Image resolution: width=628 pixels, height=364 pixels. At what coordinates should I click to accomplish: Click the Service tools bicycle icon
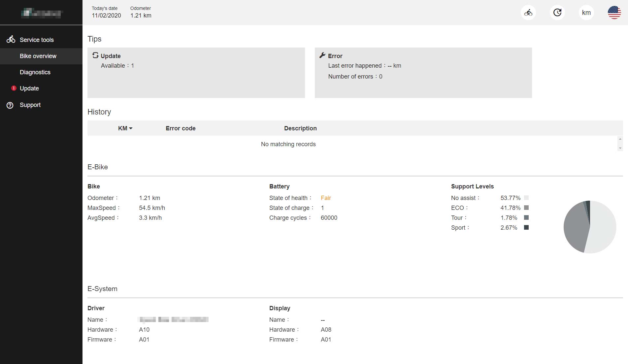(11, 40)
